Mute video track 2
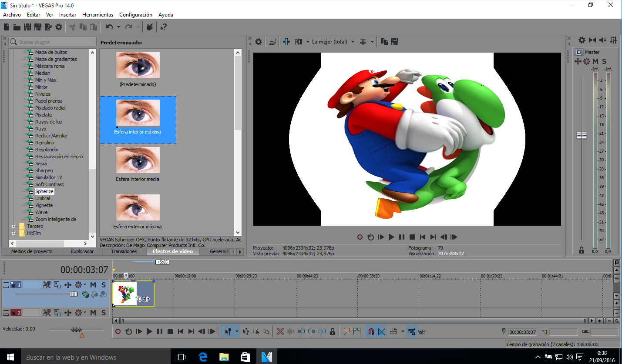 click(93, 312)
